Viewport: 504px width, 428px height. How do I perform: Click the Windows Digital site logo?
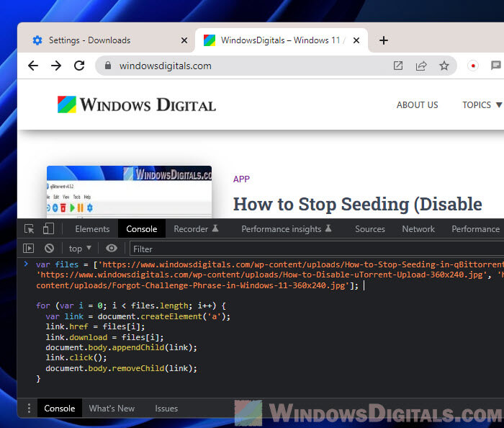coord(137,104)
